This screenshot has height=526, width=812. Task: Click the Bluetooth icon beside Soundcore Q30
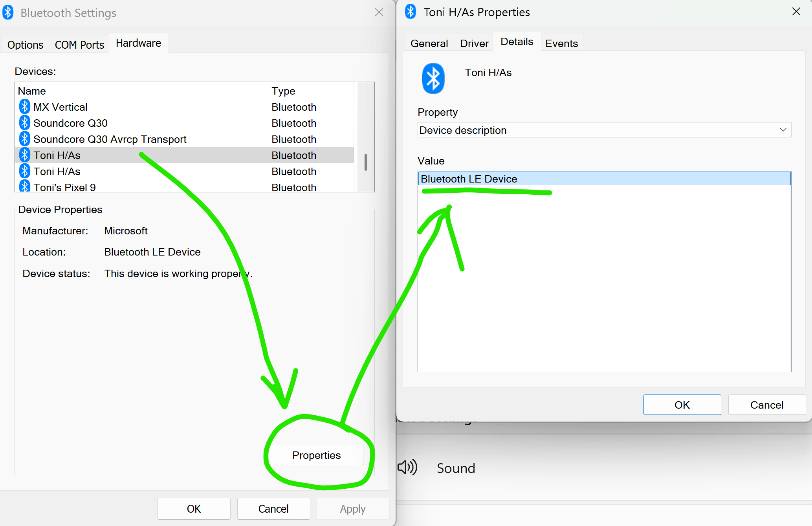pos(24,123)
